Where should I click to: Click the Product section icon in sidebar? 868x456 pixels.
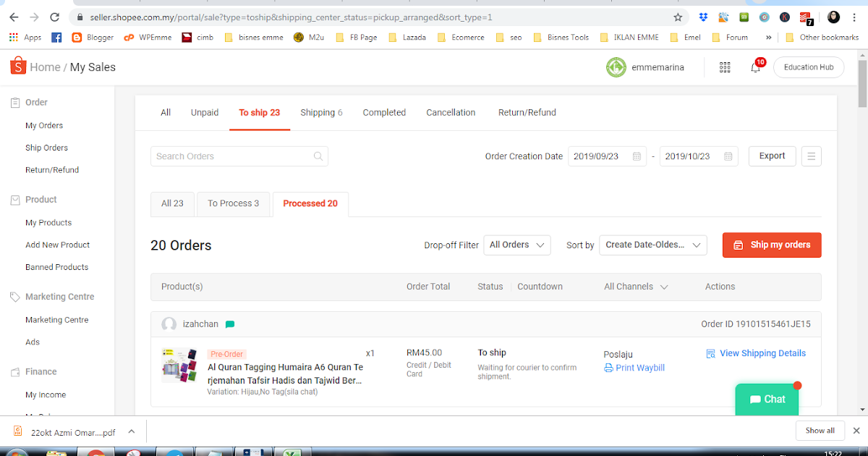point(15,200)
